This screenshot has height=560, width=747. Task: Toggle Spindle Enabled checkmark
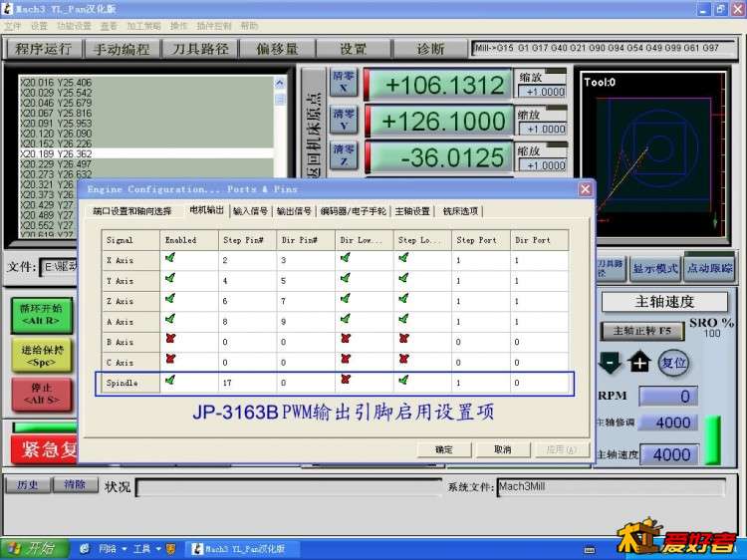170,381
